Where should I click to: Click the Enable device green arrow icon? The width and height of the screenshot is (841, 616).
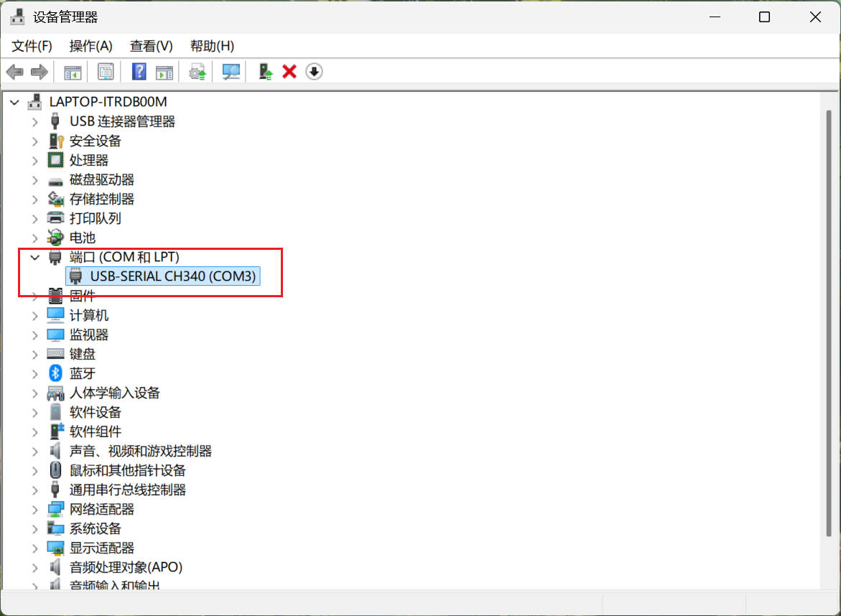[265, 72]
